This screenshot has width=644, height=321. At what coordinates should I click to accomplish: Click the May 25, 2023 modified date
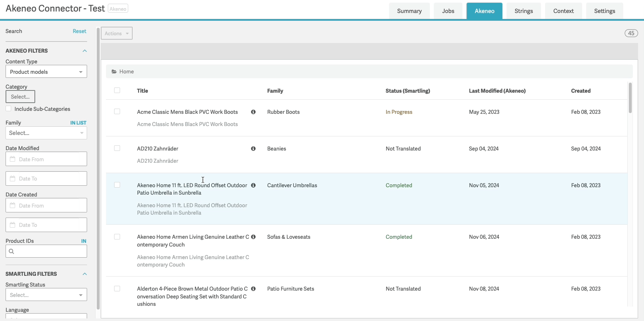[x=484, y=112]
